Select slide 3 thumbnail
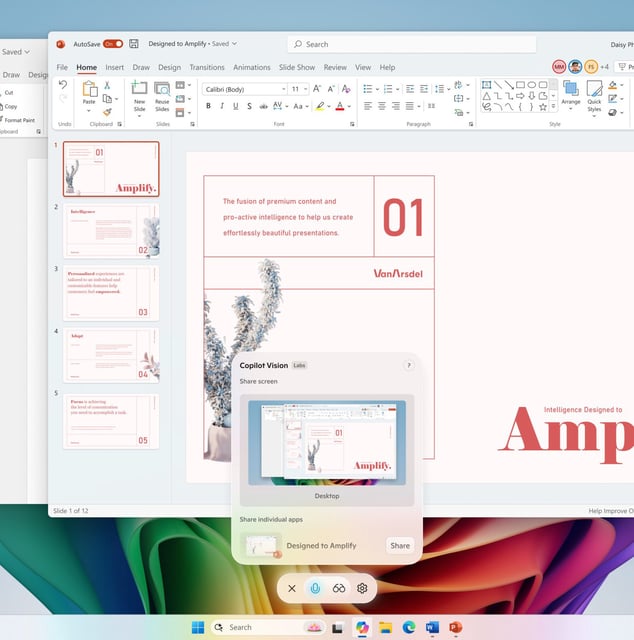This screenshot has width=634, height=640. [111, 293]
